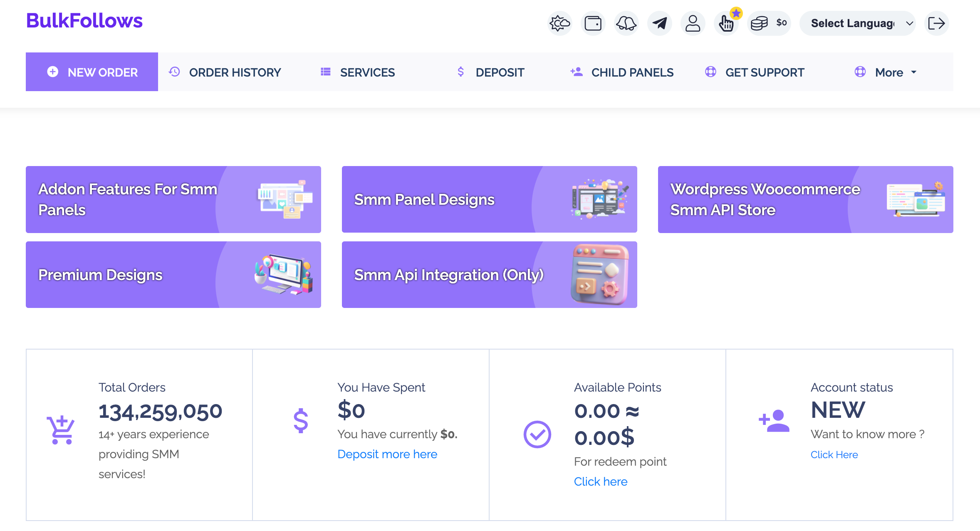Expand the More menu dropdown

pos(889,72)
